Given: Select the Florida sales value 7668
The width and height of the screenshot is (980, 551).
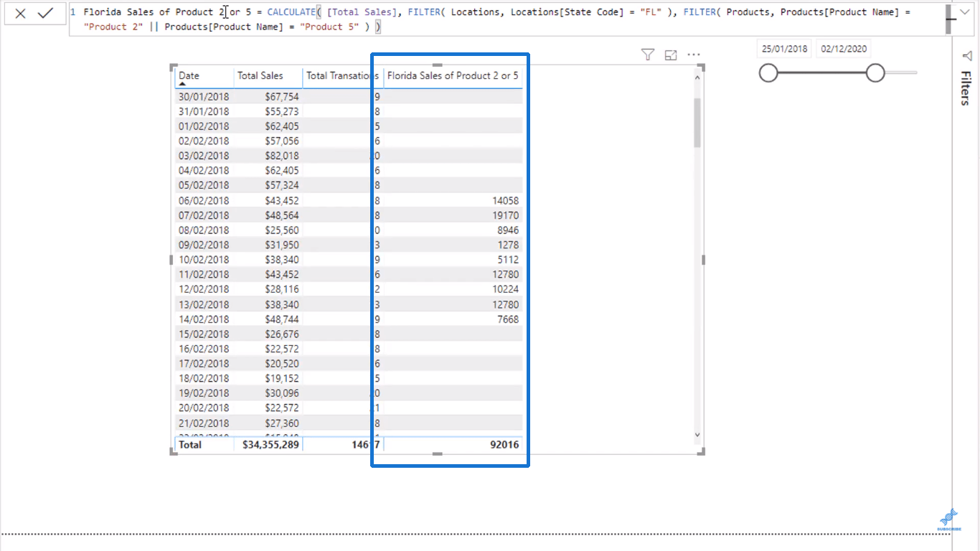Looking at the screenshot, I should coord(508,319).
